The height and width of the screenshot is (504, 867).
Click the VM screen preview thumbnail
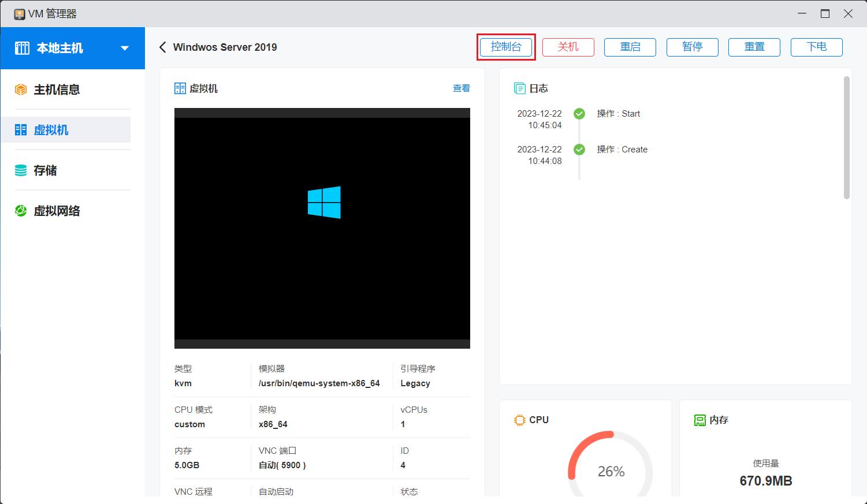[322, 228]
